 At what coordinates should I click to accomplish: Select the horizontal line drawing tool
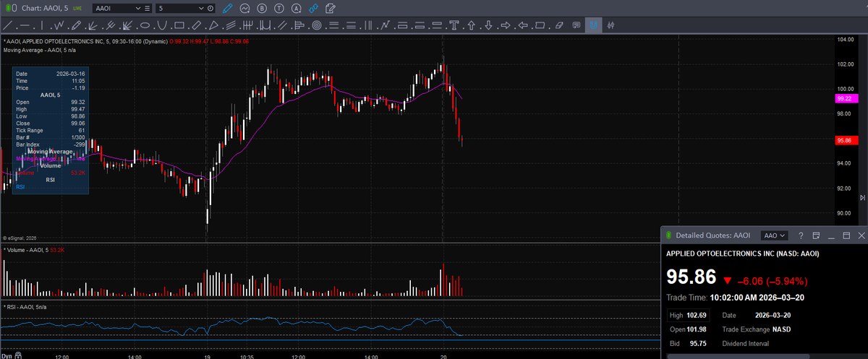[x=25, y=25]
